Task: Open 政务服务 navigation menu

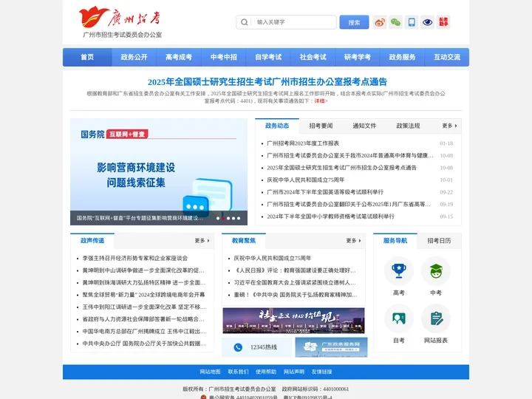Action: 402,57
